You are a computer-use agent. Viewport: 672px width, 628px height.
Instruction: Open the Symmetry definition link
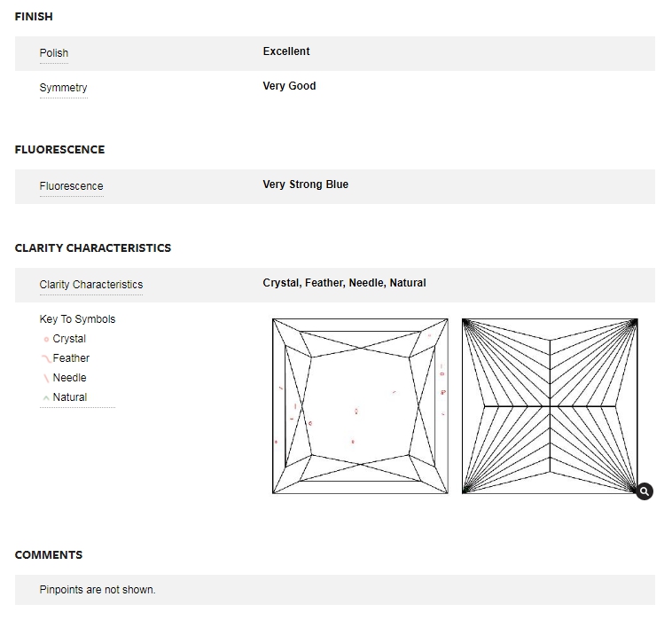click(63, 88)
